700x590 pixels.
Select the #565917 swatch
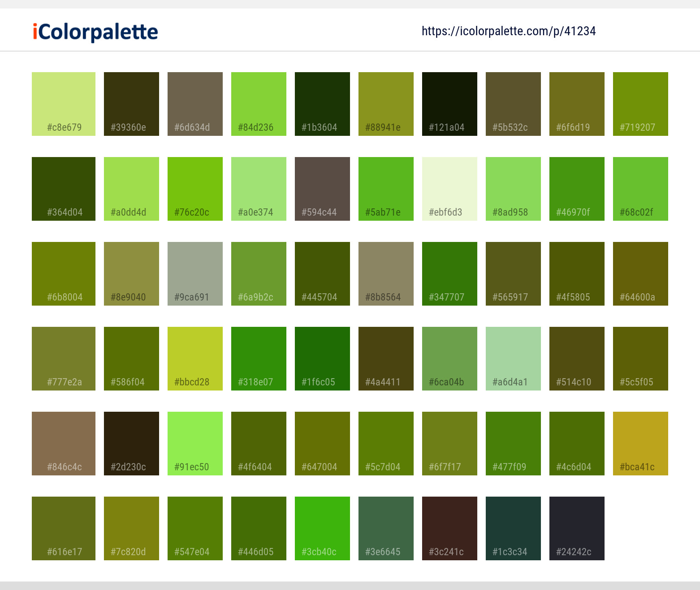tap(513, 274)
